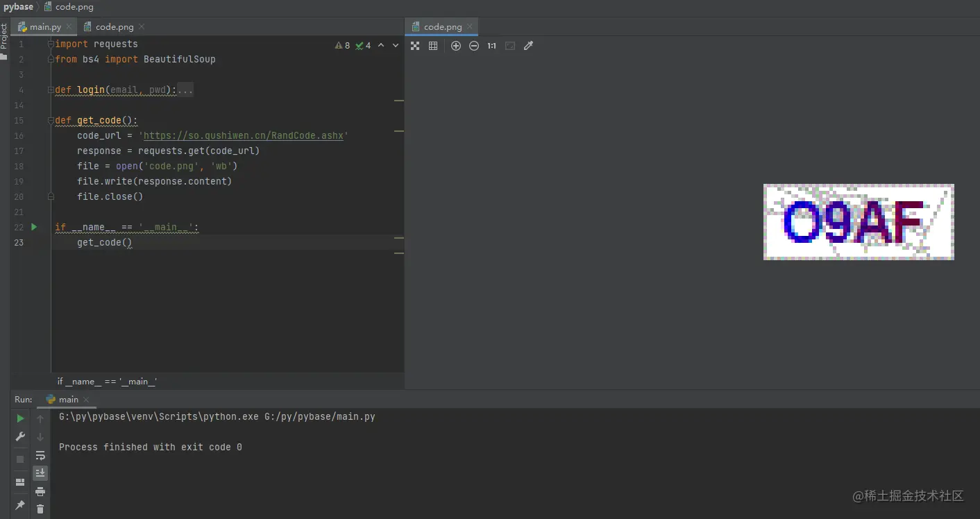Image resolution: width=980 pixels, height=519 pixels.
Task: Activate the color picker eyedropper
Action: 528,46
